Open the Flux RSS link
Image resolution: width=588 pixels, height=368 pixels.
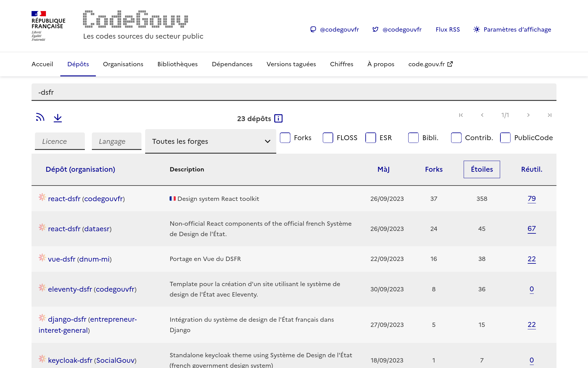[x=448, y=29]
